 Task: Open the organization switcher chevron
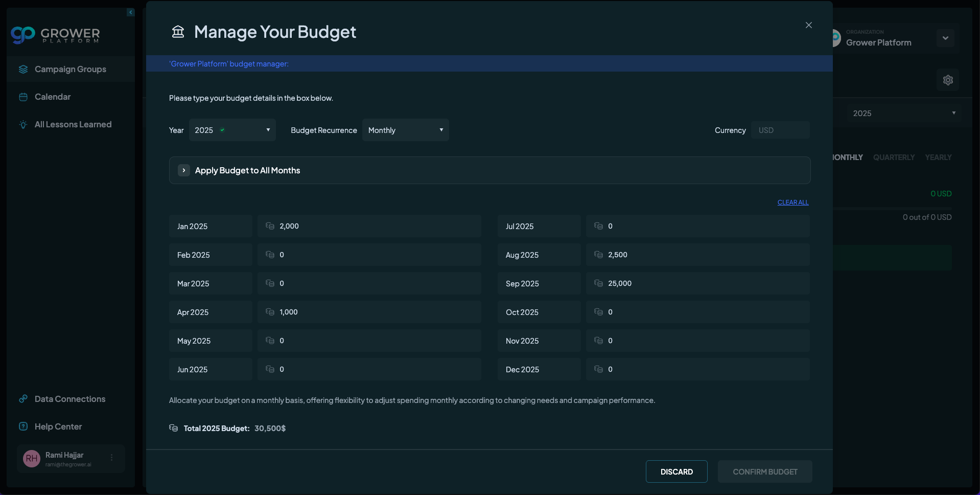pos(945,38)
